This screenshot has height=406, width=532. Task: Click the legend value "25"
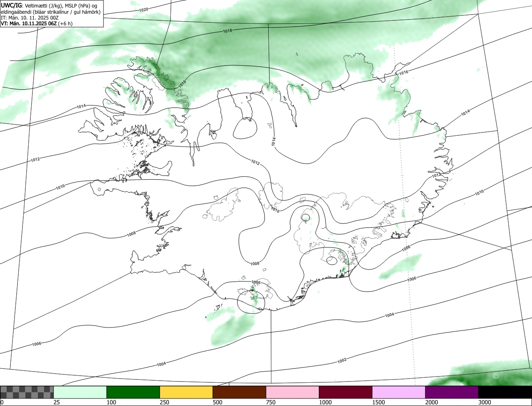pos(57,402)
